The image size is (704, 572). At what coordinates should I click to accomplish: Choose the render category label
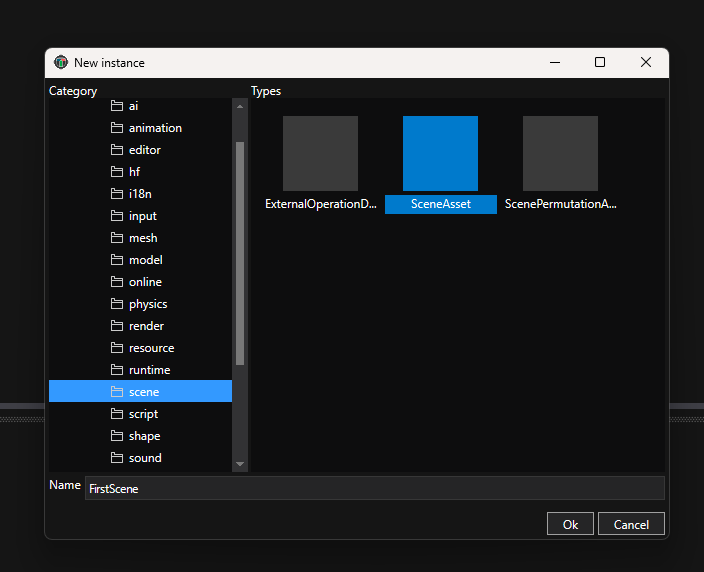[146, 326]
